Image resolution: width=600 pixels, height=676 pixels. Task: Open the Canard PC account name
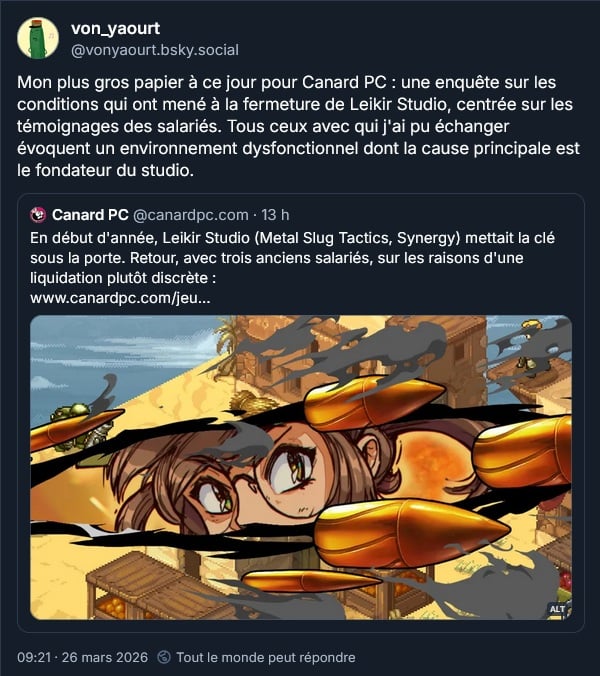[90, 215]
